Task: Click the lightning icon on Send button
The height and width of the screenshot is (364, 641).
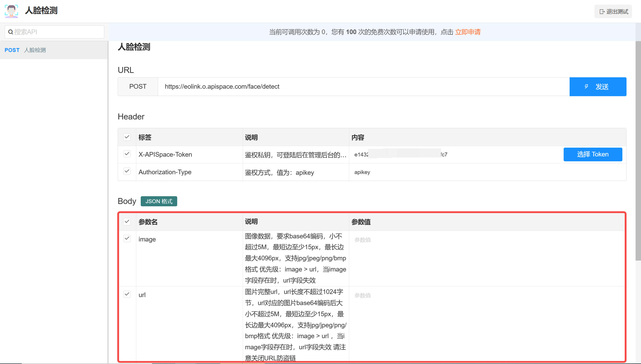Action: click(586, 87)
